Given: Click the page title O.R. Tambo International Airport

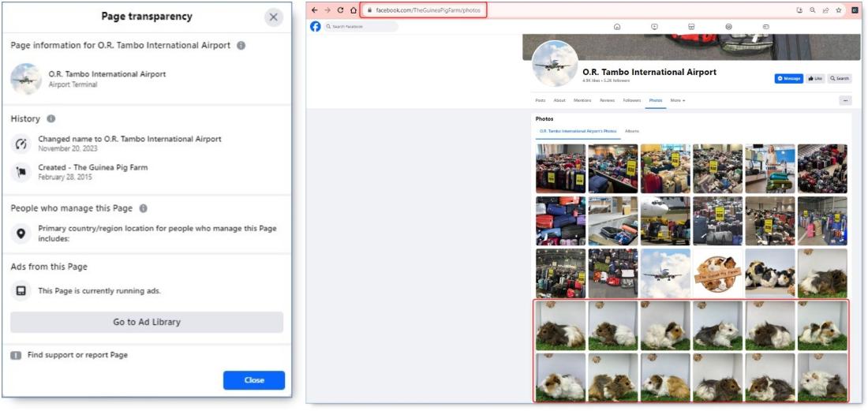Looking at the screenshot, I should (649, 72).
